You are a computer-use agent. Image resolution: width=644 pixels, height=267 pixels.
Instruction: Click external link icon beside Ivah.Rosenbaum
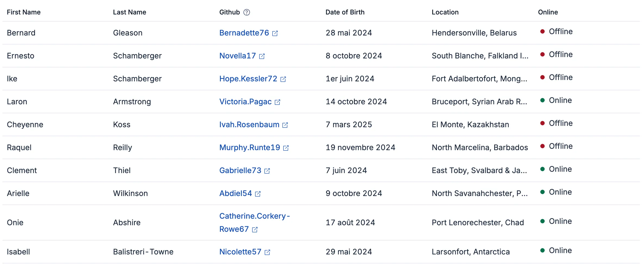click(285, 125)
